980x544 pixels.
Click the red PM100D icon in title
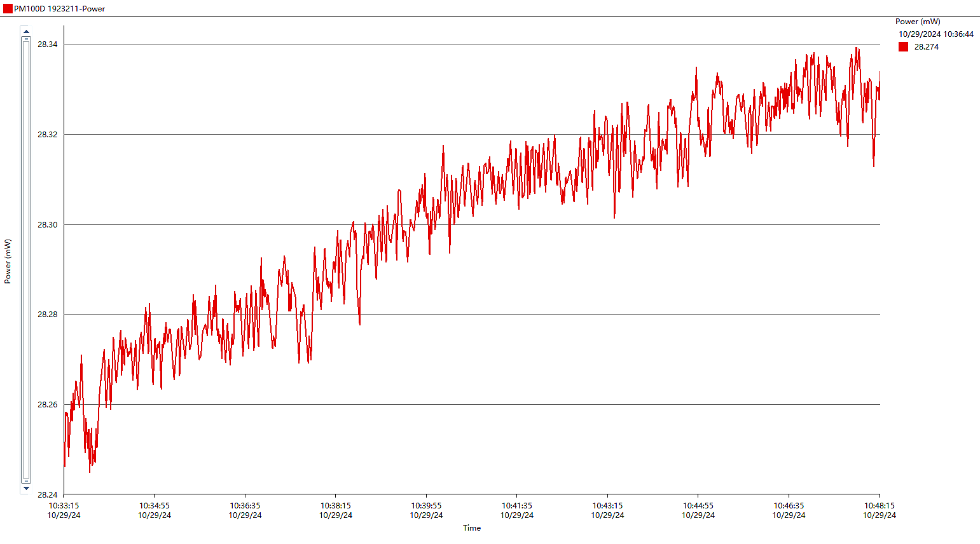(8, 9)
